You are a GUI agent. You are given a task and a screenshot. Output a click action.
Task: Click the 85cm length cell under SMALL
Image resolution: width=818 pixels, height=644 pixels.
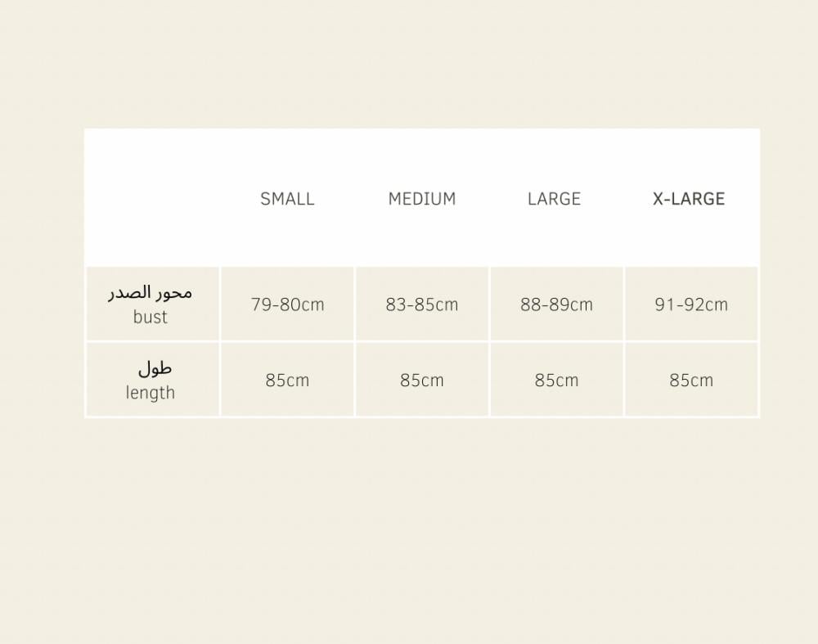coord(287,381)
